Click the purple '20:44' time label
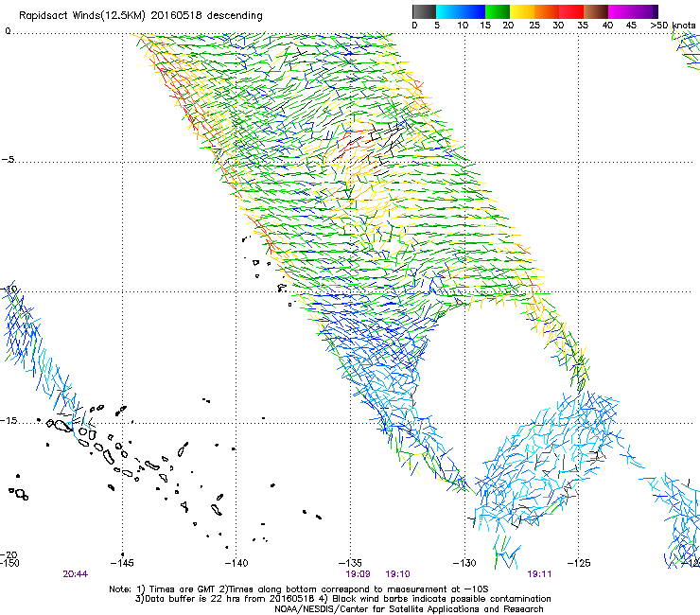 [76, 574]
